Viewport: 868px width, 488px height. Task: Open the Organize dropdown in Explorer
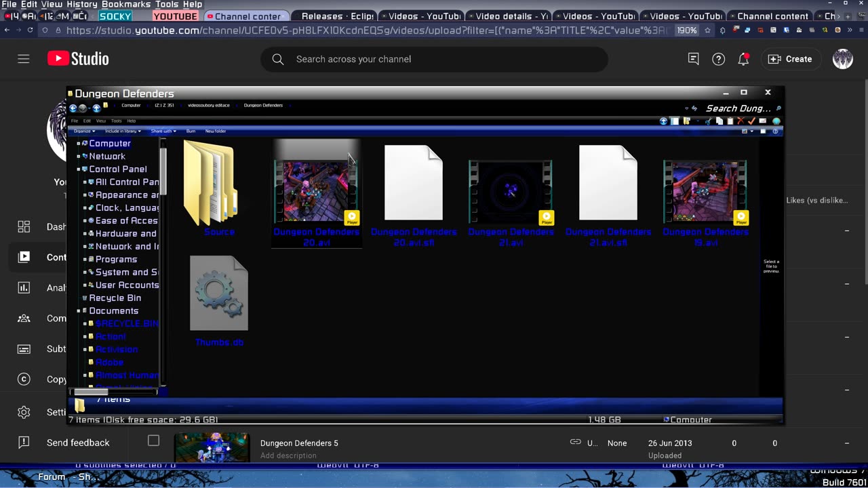click(x=83, y=131)
